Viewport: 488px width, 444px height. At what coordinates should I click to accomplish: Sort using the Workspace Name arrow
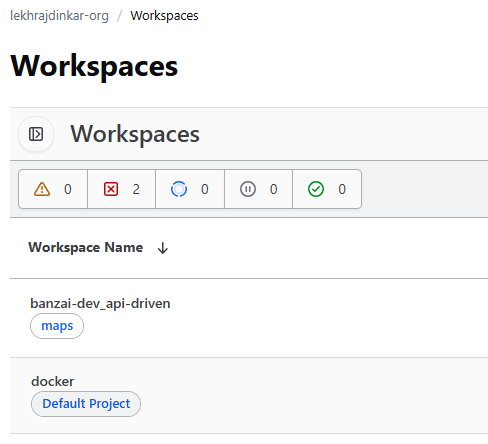(x=163, y=248)
